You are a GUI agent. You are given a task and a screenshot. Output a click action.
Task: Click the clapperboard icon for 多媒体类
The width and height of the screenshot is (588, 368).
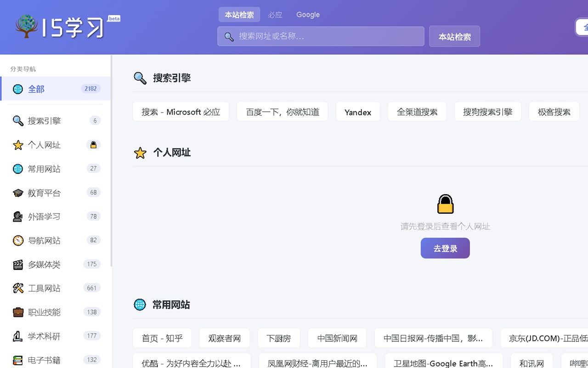(x=18, y=264)
